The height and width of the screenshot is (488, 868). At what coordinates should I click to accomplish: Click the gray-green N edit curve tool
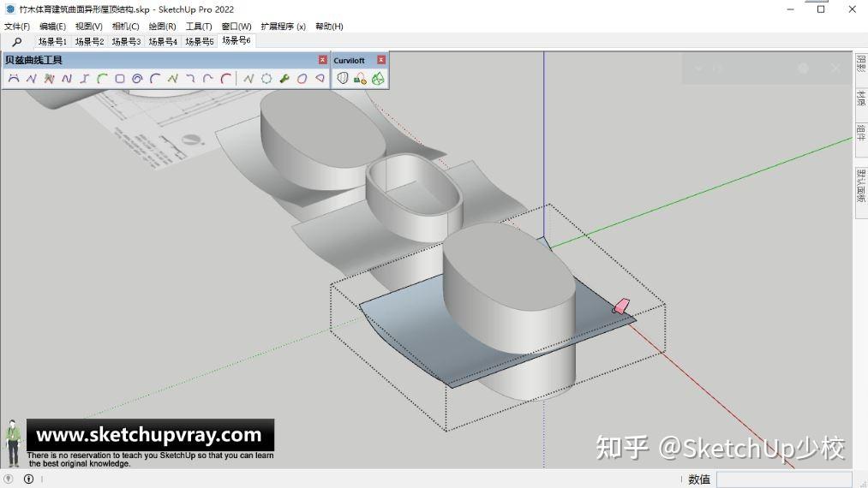pos(248,79)
